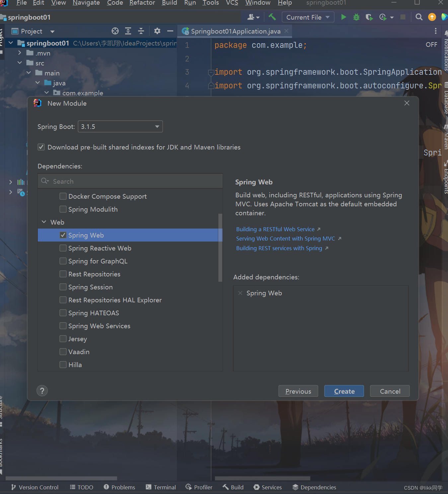Open Project panel gear options
This screenshot has height=494, width=448.
coord(157,31)
